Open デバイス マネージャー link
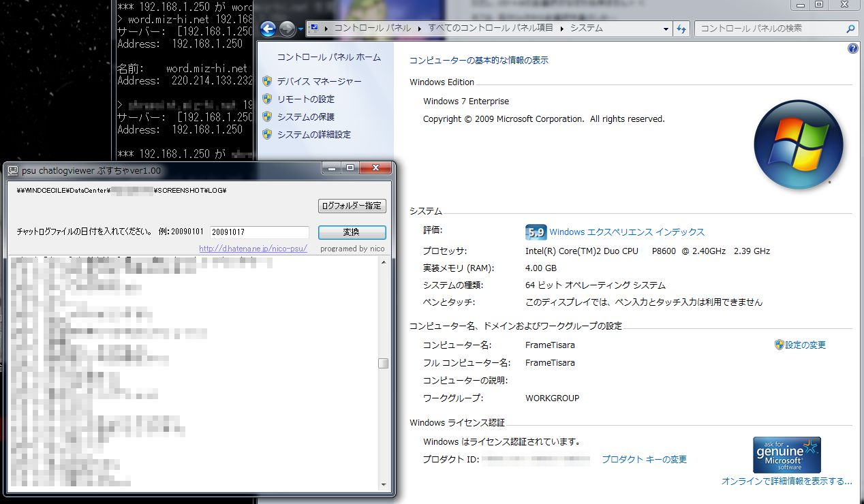 coord(320,81)
